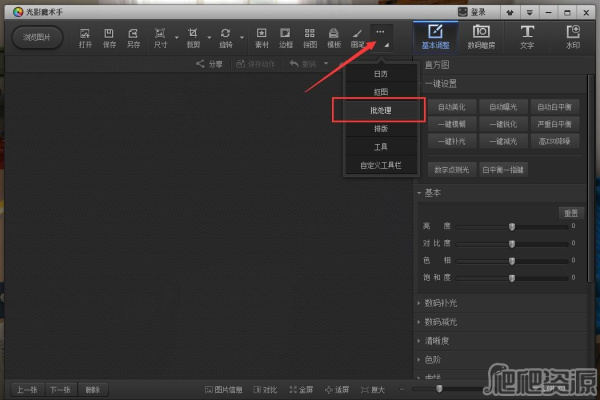Image resolution: width=600 pixels, height=400 pixels.
Task: Click the 模板 (Template) toolbar icon
Action: click(333, 38)
